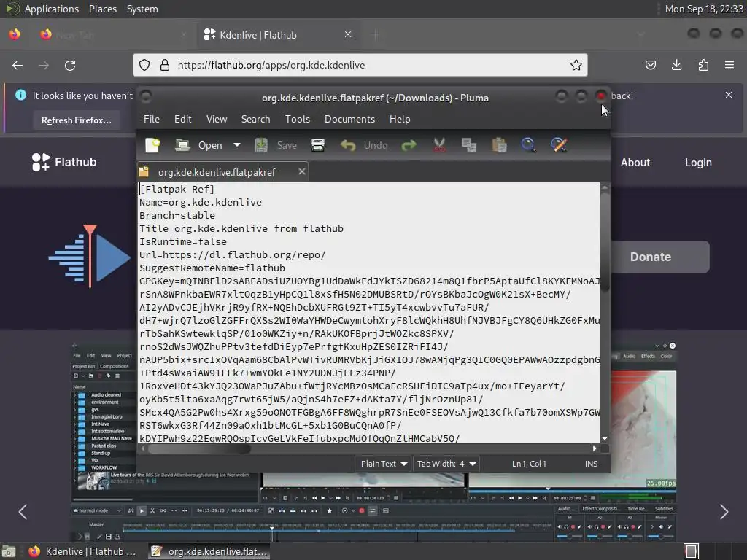
Task: Click the Login link on Flathub
Action: [698, 163]
